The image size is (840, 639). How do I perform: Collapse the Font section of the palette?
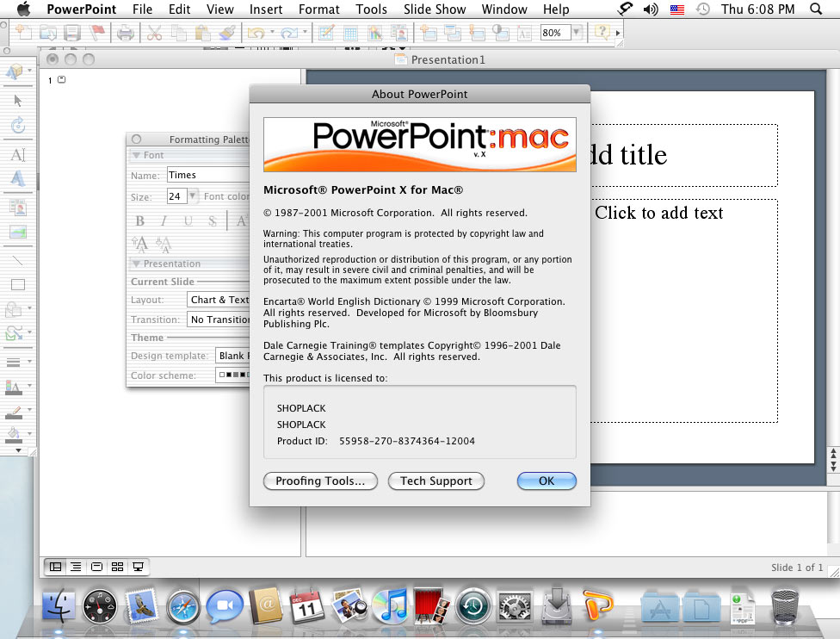[136, 155]
